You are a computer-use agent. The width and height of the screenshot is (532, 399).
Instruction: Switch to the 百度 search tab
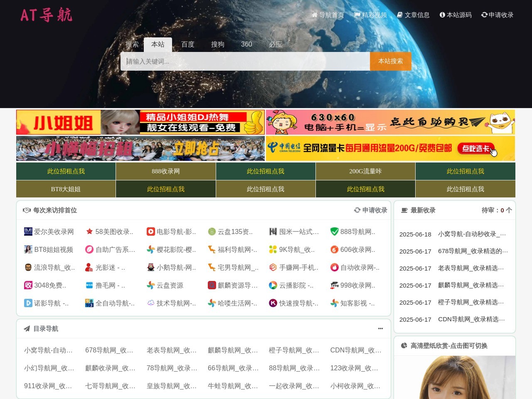point(188,44)
